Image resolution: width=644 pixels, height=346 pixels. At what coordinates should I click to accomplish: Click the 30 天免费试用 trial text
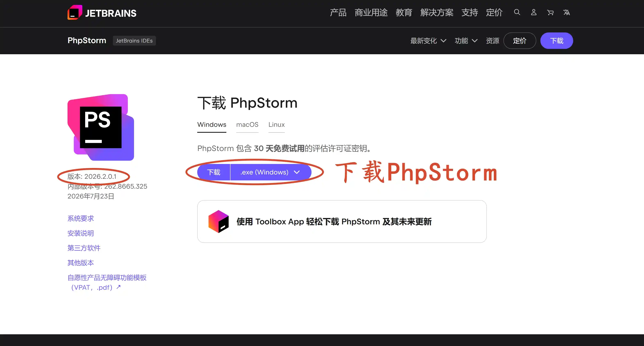(279, 149)
